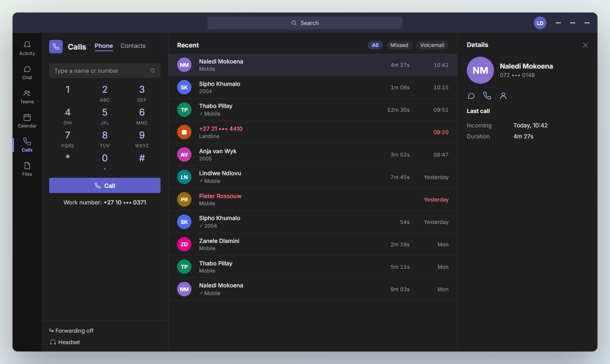Click Zanele Dlamini's ZD avatar
The height and width of the screenshot is (364, 610).
[184, 244]
